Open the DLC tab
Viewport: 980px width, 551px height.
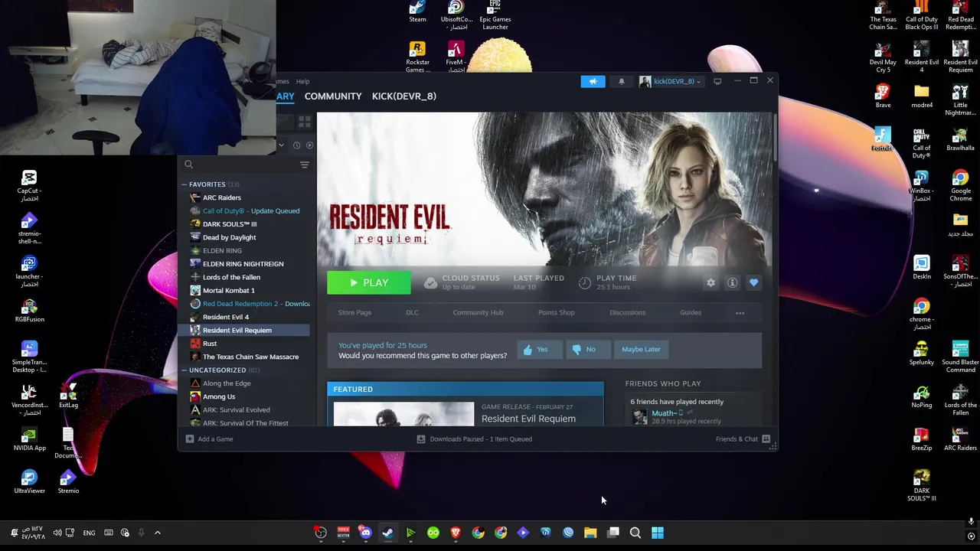pyautogui.click(x=412, y=313)
